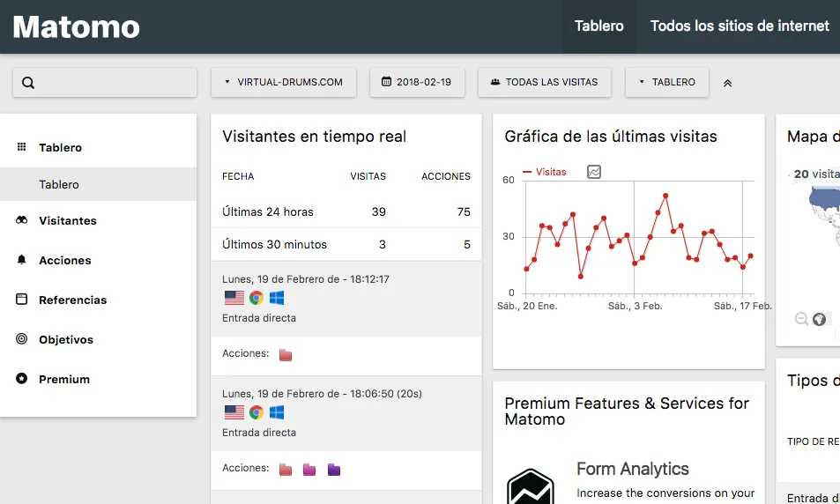
Task: Toggle the Visitas series legend
Action: click(545, 172)
